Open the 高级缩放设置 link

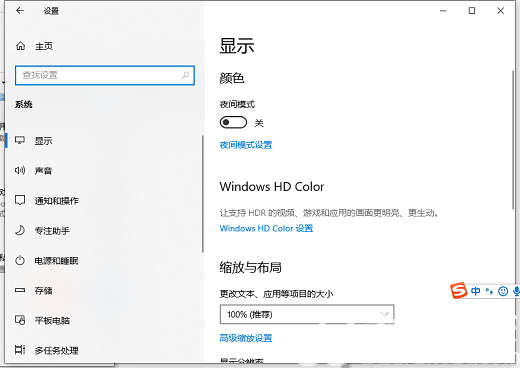point(246,338)
